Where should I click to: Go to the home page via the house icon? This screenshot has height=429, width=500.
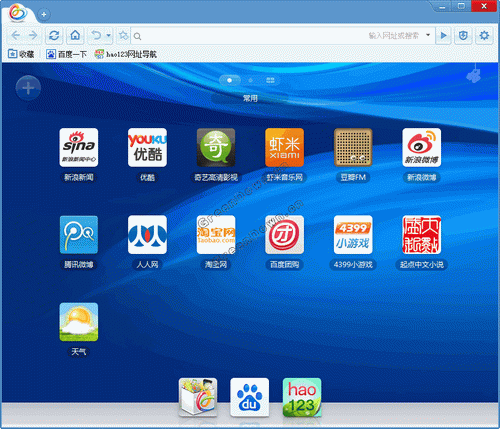(75, 35)
